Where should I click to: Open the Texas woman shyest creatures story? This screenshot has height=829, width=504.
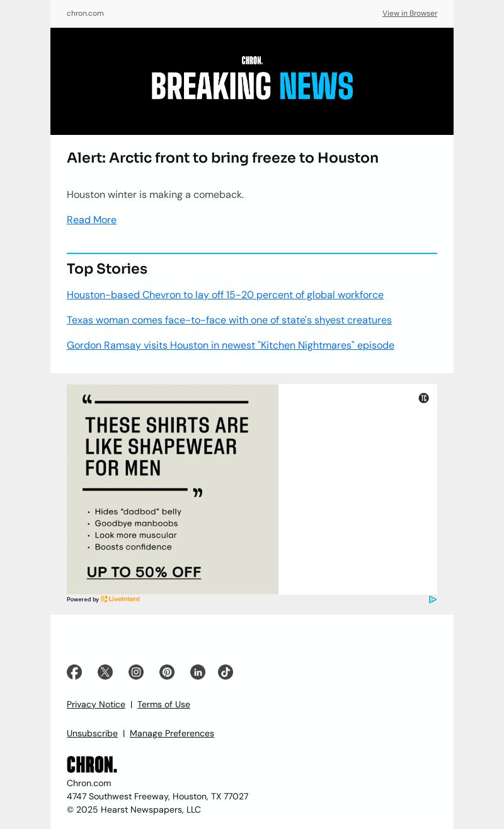click(x=229, y=320)
